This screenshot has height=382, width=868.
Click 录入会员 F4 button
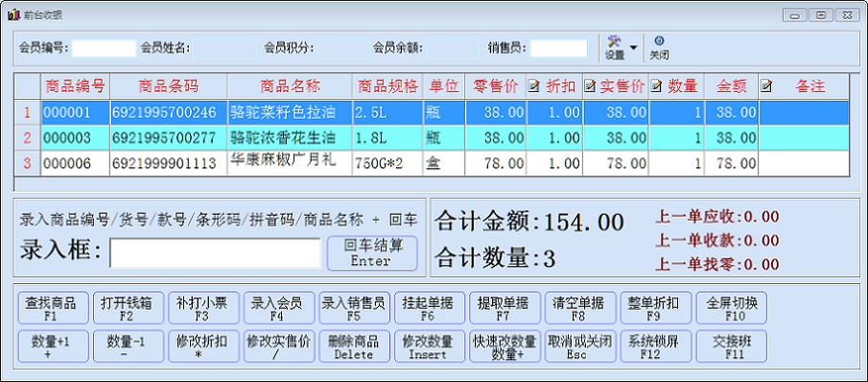(x=279, y=308)
